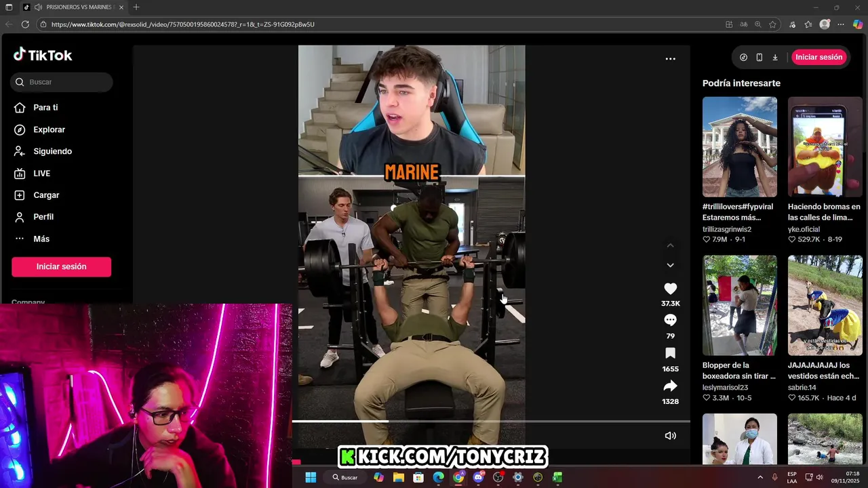Click the top-right Iniciar sesión button
The width and height of the screenshot is (868, 488).
tap(818, 57)
